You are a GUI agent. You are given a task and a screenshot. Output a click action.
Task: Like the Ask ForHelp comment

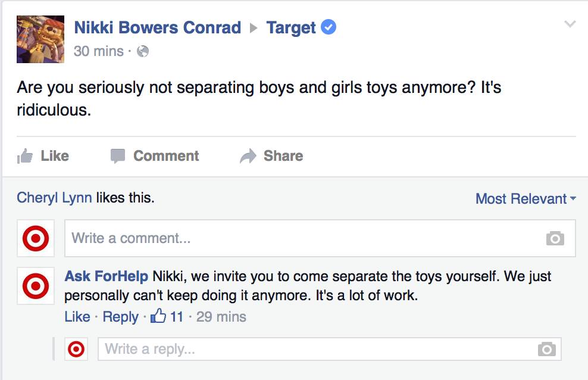coord(77,317)
